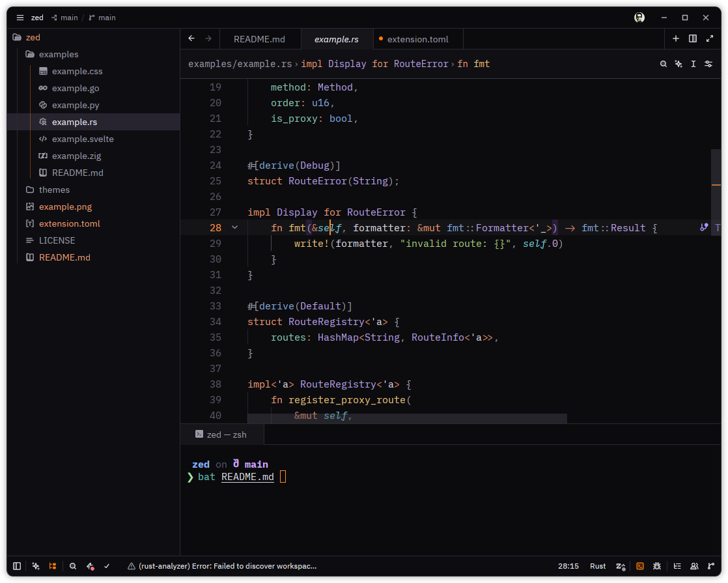Image resolution: width=728 pixels, height=583 pixels.
Task: Click the sparkle inline assist icon in toolbar
Action: 679,64
